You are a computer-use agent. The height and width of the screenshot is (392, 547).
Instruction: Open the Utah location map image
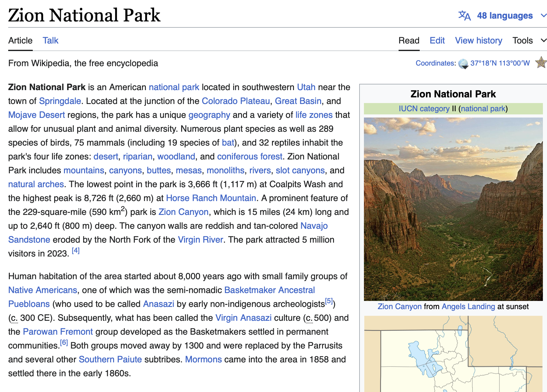pyautogui.click(x=453, y=354)
